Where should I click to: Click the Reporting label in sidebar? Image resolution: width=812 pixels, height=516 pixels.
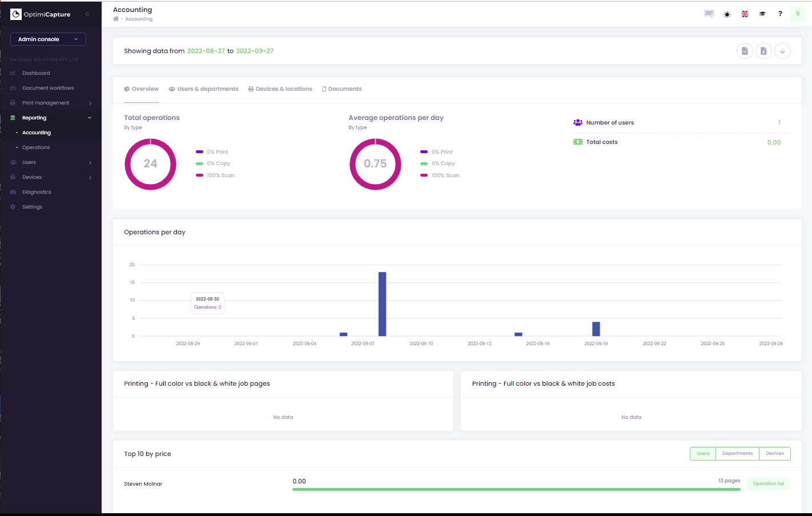[x=34, y=118]
